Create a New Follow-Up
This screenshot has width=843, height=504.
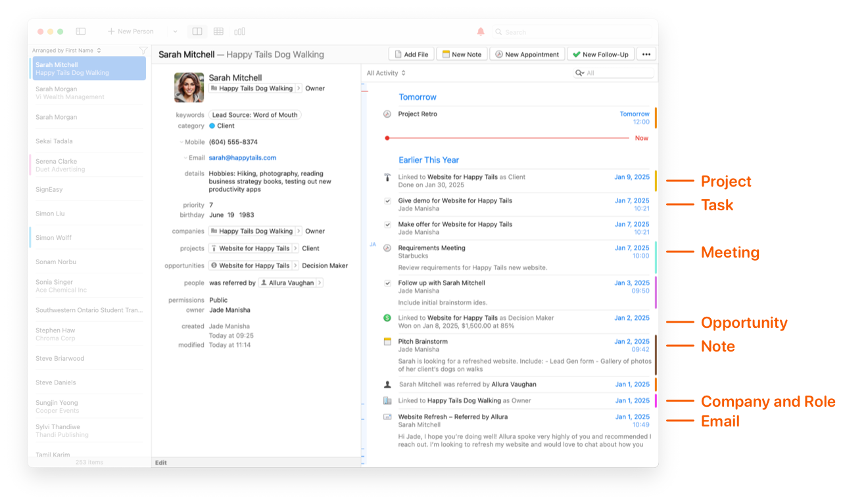pos(600,55)
